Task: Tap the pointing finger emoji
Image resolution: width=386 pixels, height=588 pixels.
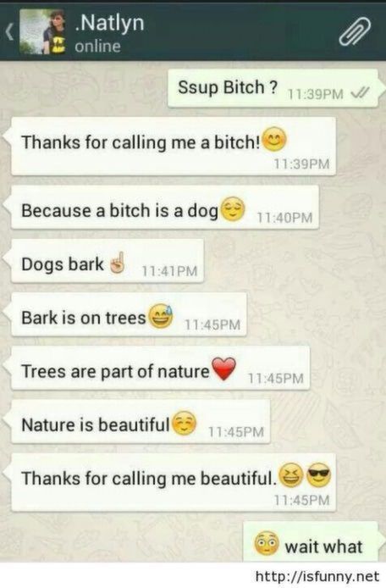Action: (x=118, y=263)
